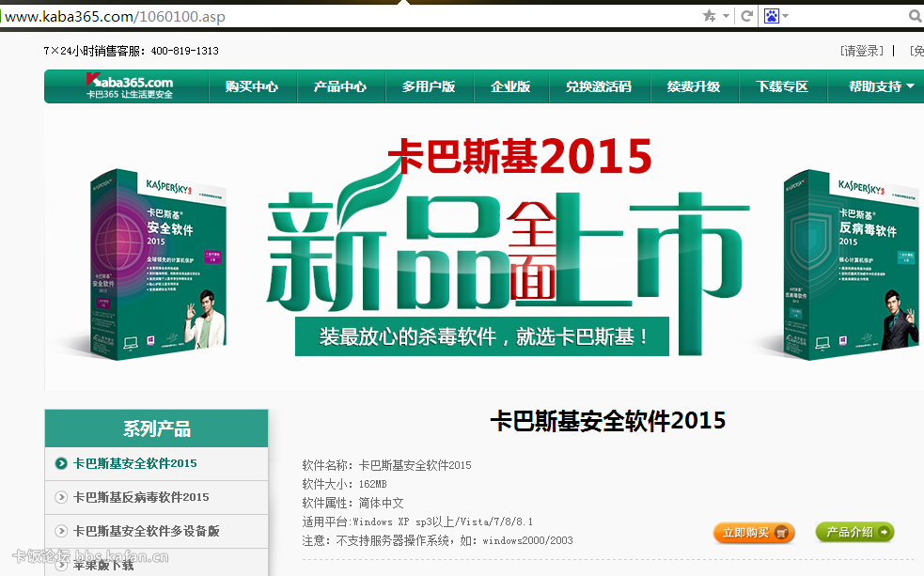Click the left Kaspersky 安全软件 2015 box image
Image resolution: width=924 pixels, height=576 pixels.
159,264
